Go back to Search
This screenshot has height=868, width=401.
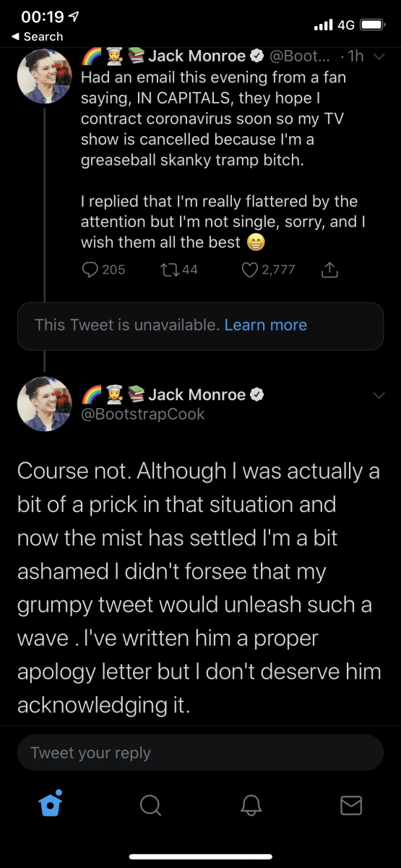point(38,36)
